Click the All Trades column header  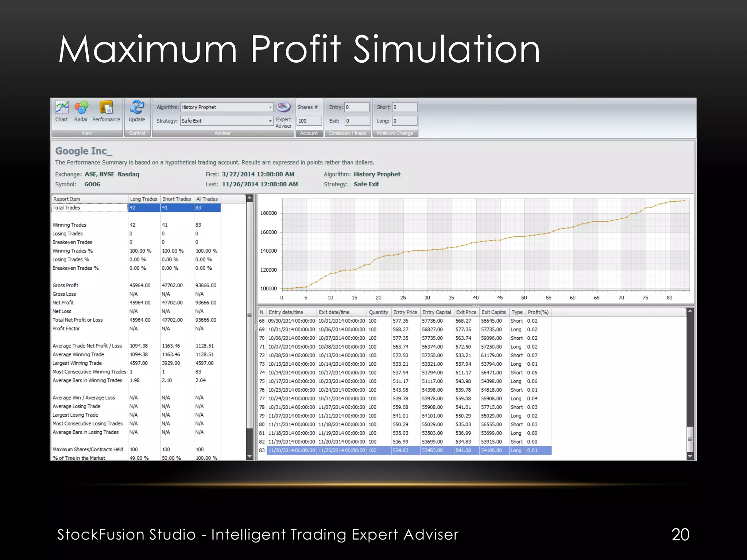tap(207, 199)
